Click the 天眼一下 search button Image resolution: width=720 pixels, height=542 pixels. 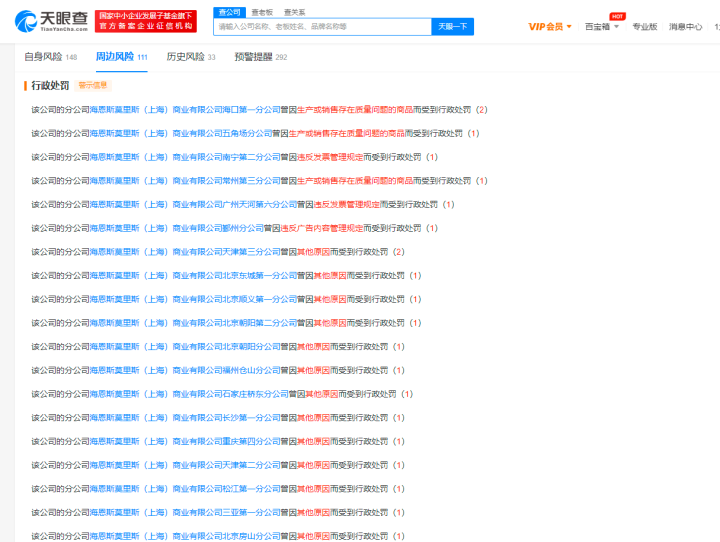[x=452, y=27]
